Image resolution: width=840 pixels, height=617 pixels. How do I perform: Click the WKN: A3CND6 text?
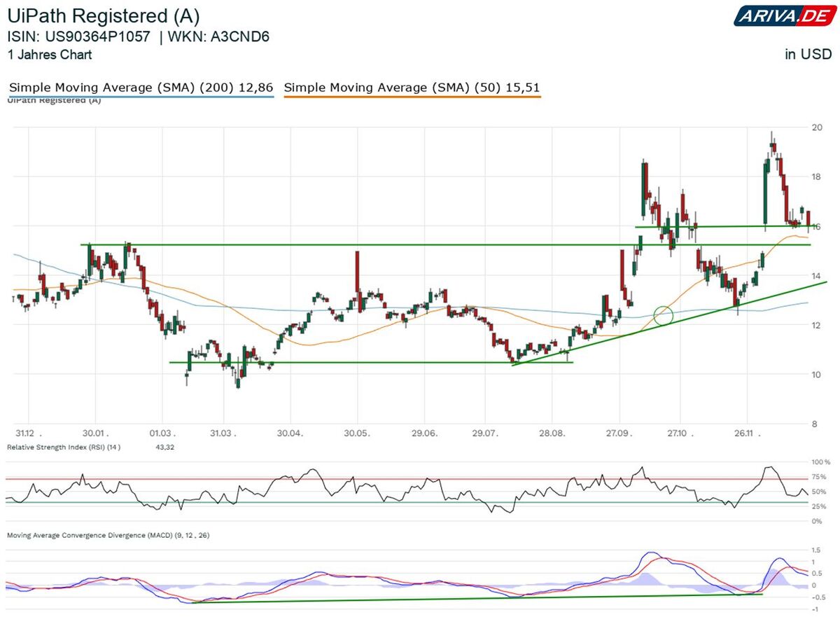pos(220,37)
